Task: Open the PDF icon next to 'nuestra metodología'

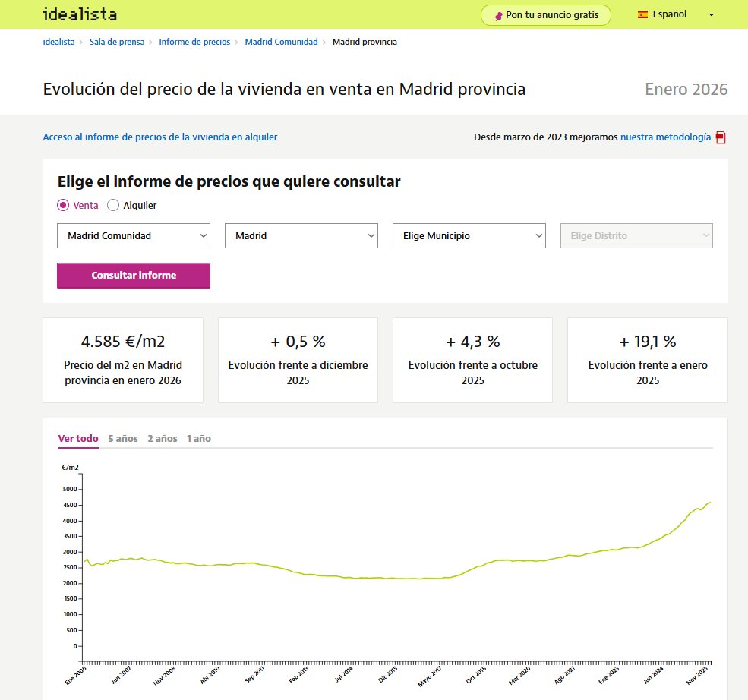Action: tap(719, 137)
